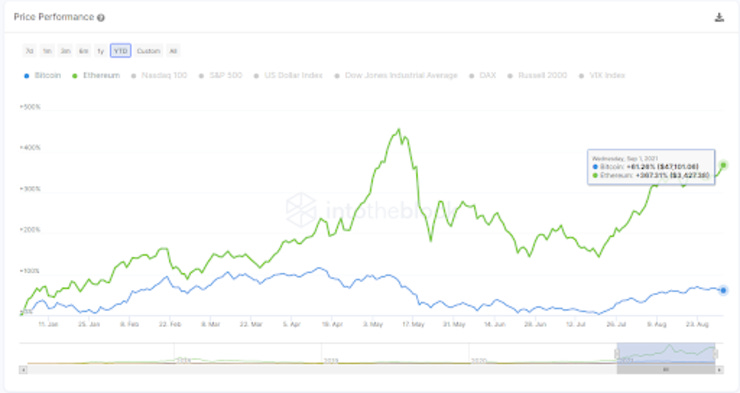Enable the Nasdaq 100 series

pyautogui.click(x=160, y=75)
